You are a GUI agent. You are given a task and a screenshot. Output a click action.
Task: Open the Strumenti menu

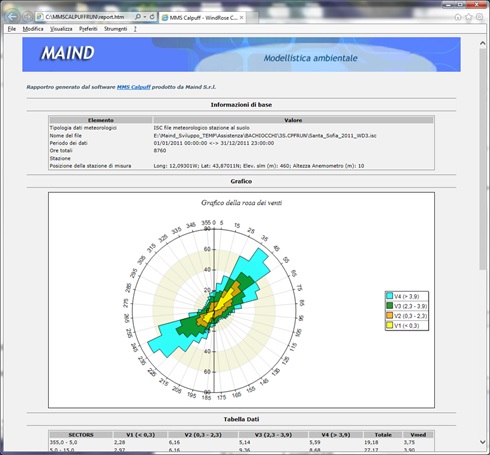(x=115, y=29)
